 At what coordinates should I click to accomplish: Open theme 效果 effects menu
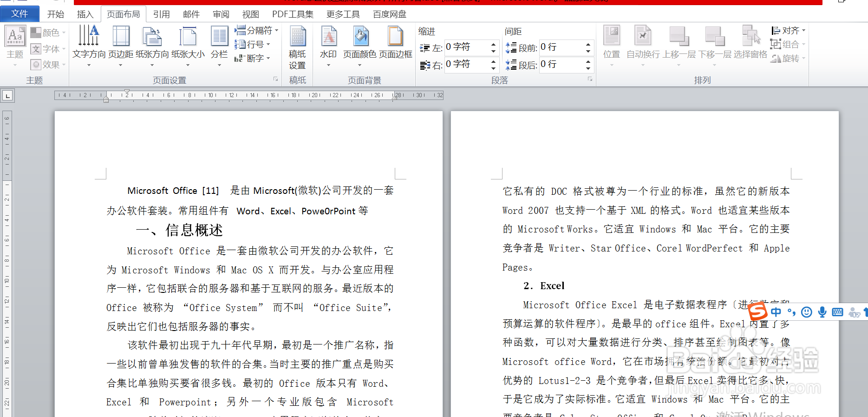tap(48, 65)
